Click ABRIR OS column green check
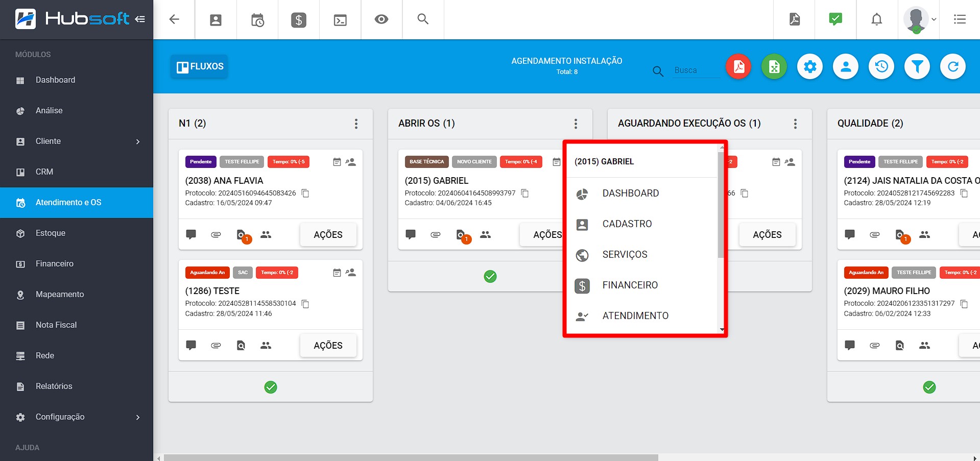This screenshot has width=980, height=461. 490,277
